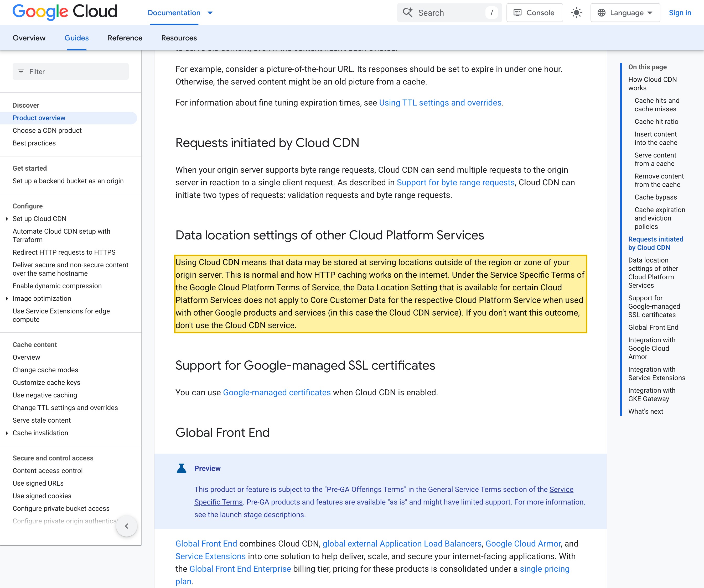Open the Google-managed certificates link

click(x=277, y=392)
